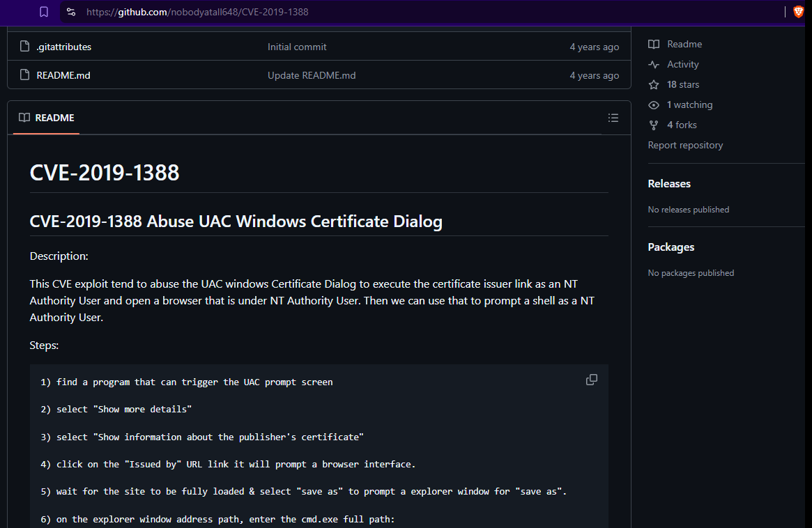Click the watching eye icon
Screen dimensions: 812x528
pyautogui.click(x=654, y=104)
